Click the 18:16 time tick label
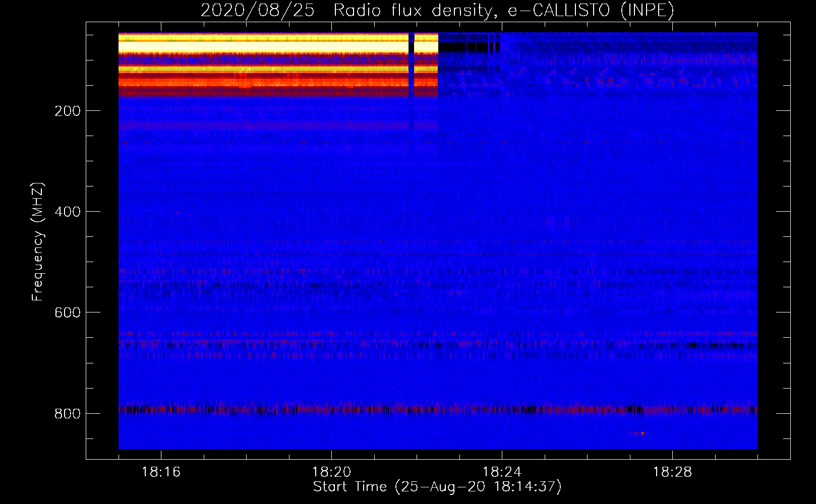 pos(161,472)
